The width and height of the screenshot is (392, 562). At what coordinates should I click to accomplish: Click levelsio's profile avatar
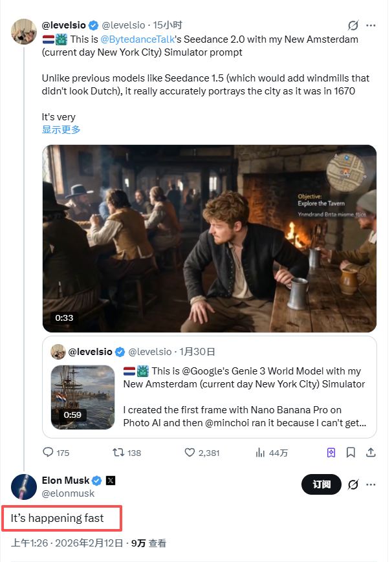(x=24, y=31)
